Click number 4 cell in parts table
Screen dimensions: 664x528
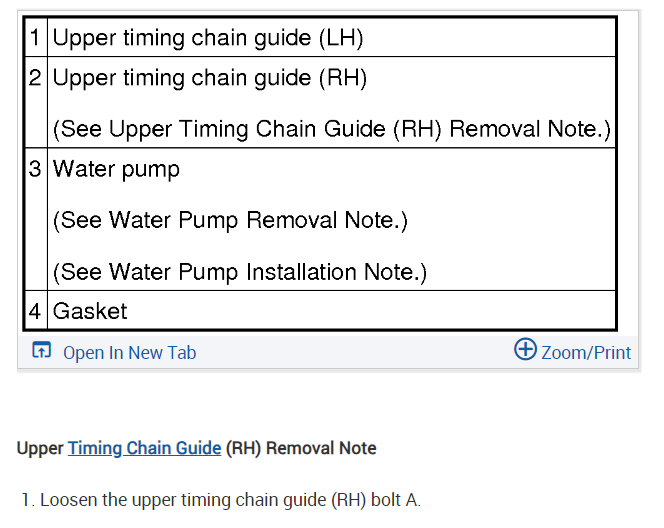[x=35, y=311]
